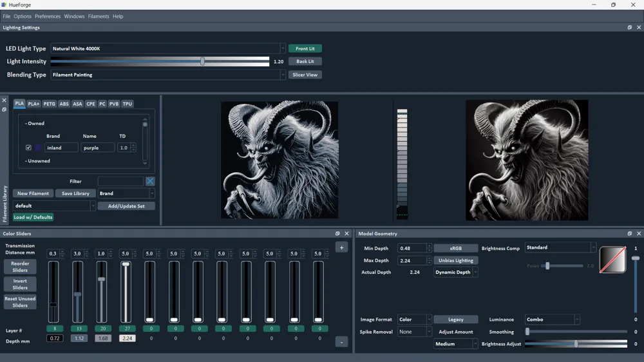Toggle the sRGB option
Image resolution: width=644 pixels, height=362 pixels.
(x=456, y=248)
